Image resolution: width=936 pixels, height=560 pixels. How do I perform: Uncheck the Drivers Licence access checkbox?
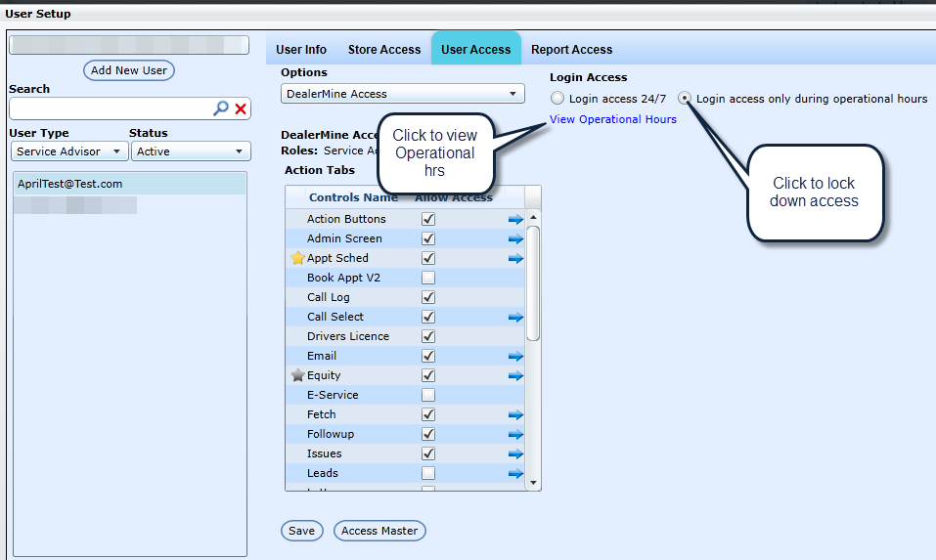(427, 336)
